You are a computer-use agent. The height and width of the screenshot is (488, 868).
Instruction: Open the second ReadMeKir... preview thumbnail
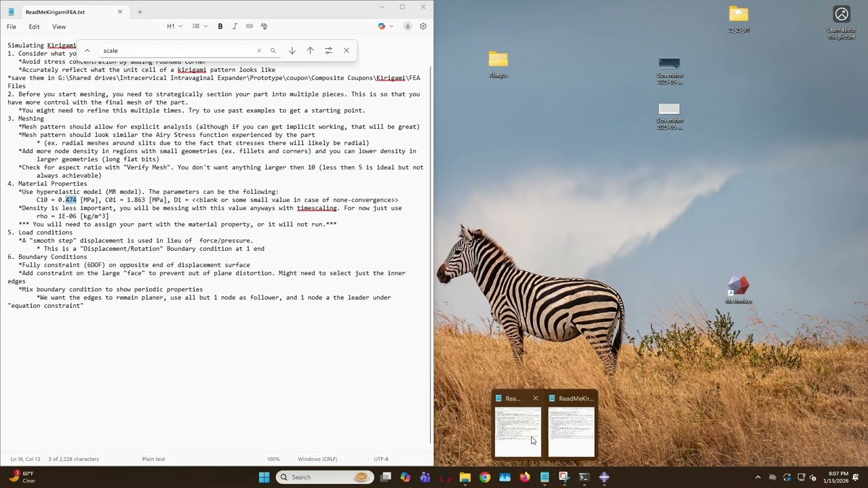pyautogui.click(x=571, y=432)
